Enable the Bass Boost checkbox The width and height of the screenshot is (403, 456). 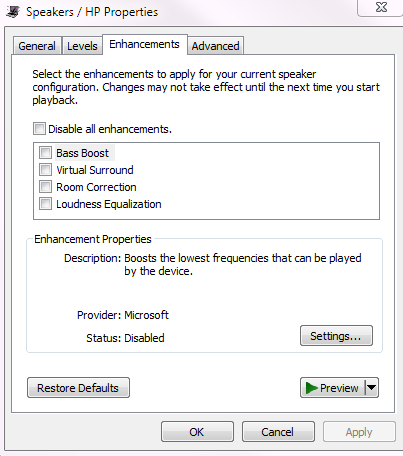click(45, 153)
